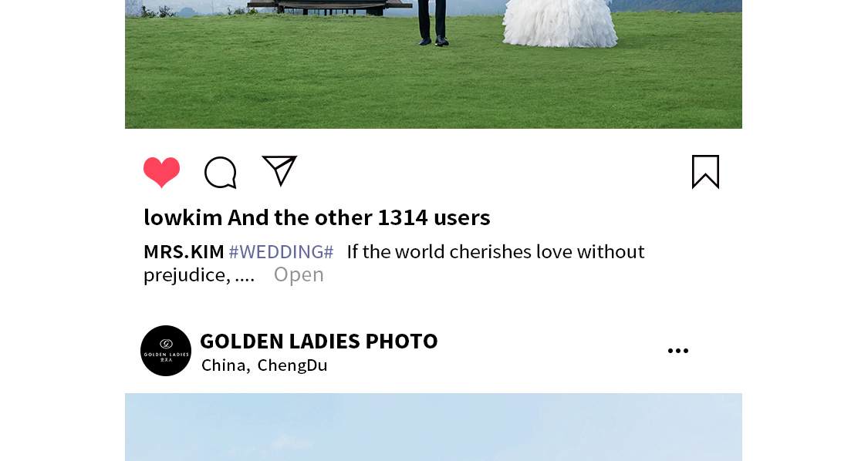Screen dimensions: 868x461
Task: Open the blue sky photo of the next post
Action: coord(434,426)
